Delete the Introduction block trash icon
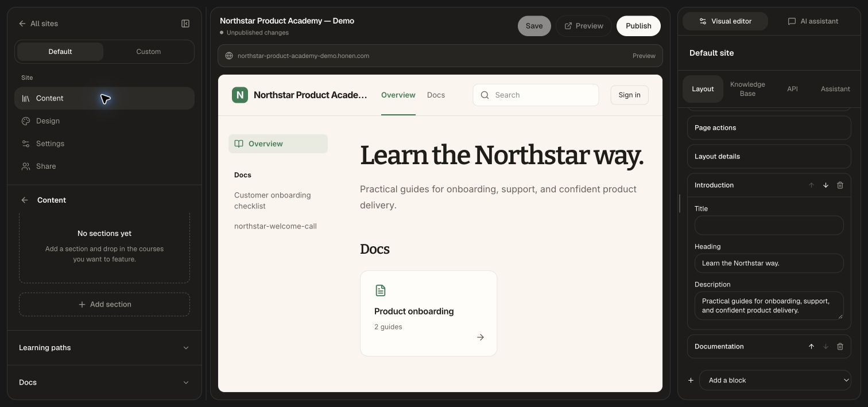 point(840,185)
